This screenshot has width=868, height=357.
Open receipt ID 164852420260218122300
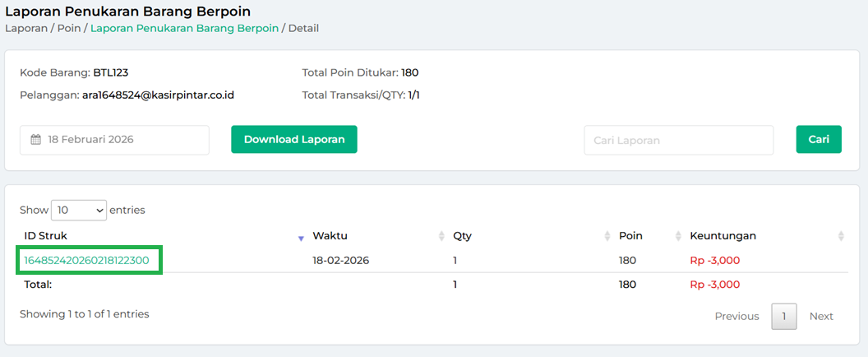pyautogui.click(x=86, y=261)
